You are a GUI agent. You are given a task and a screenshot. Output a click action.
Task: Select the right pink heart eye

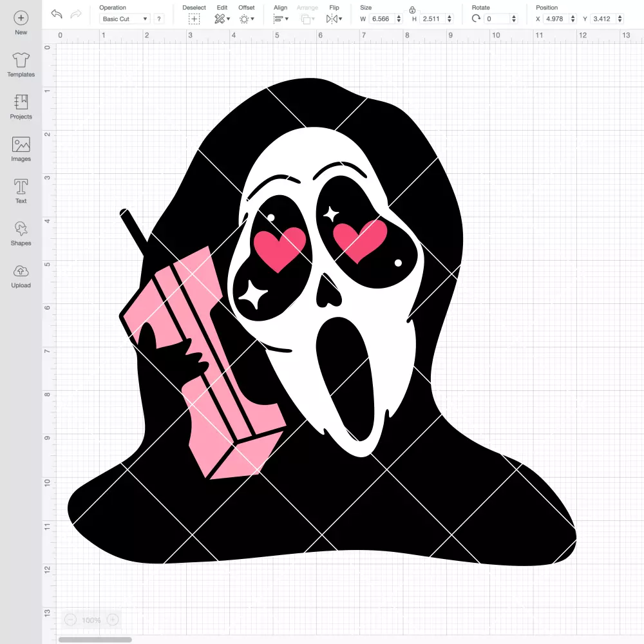(x=360, y=241)
